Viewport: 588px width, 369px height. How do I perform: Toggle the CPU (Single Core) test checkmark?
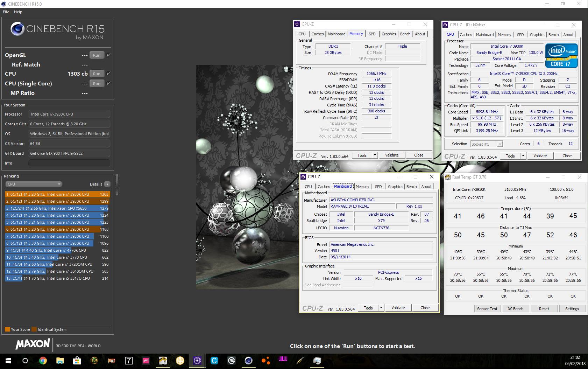click(108, 83)
